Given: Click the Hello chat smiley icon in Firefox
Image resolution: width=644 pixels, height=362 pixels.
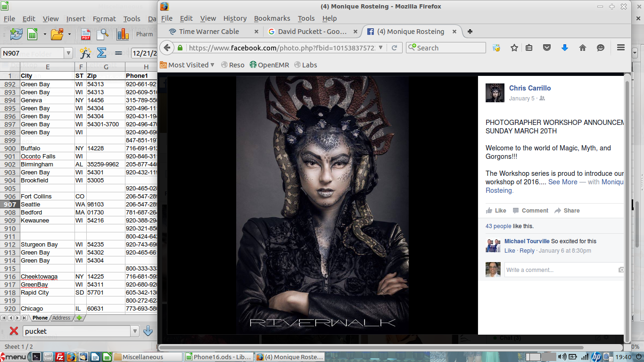Looking at the screenshot, I should (601, 48).
